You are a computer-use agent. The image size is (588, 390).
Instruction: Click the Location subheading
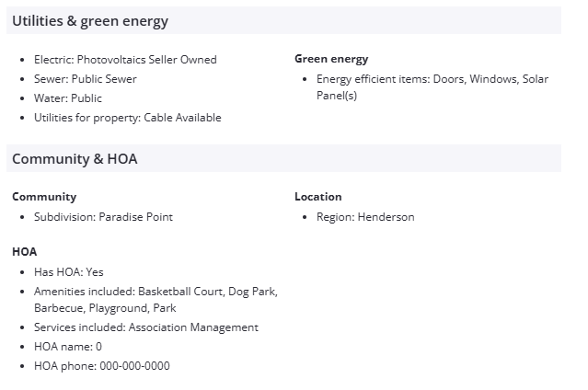pyautogui.click(x=317, y=197)
